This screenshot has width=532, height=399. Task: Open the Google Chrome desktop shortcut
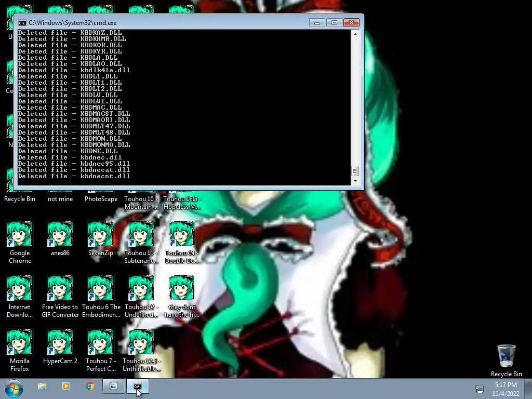(x=20, y=242)
